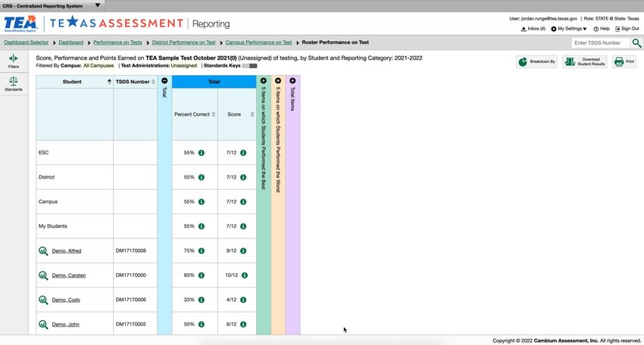The height and width of the screenshot is (345, 644).
Task: Click info icon beside Campus 7/12 score
Action: 243,202
